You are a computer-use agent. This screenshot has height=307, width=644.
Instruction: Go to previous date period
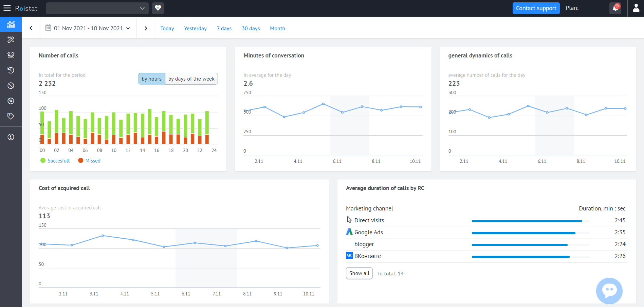31,28
